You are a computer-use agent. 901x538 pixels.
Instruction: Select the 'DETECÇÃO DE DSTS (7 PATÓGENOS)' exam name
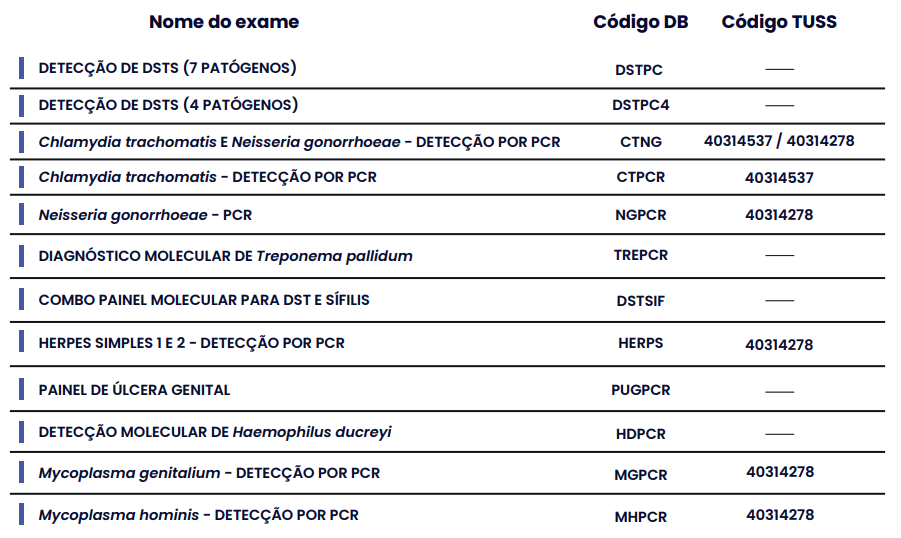[167, 68]
